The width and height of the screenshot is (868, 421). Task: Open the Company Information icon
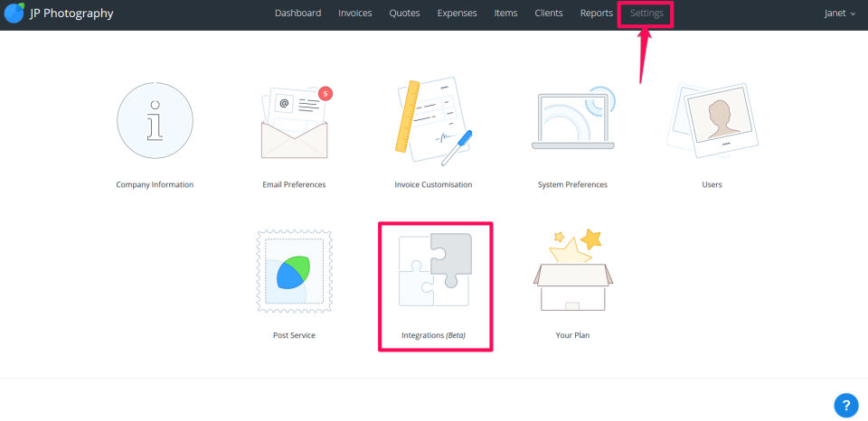click(x=155, y=120)
